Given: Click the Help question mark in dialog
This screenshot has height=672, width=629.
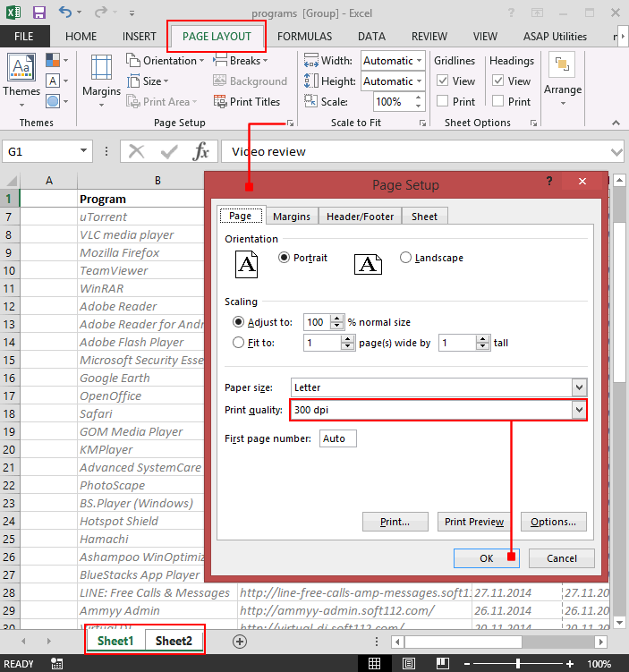Looking at the screenshot, I should click(549, 182).
